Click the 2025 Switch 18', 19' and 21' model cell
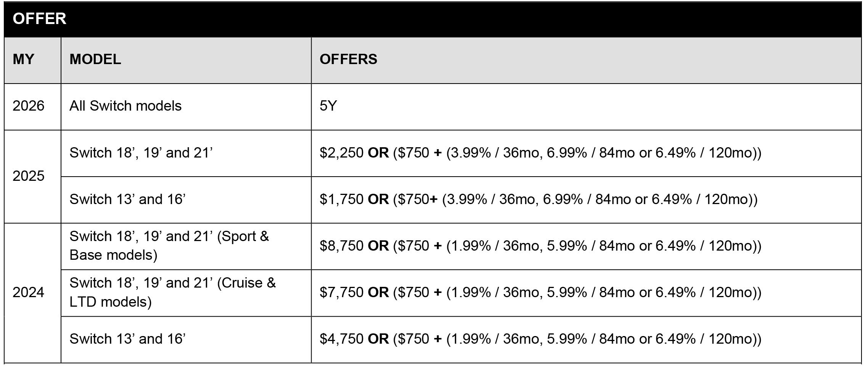Image resolution: width=868 pixels, height=370 pixels. pyautogui.click(x=141, y=153)
